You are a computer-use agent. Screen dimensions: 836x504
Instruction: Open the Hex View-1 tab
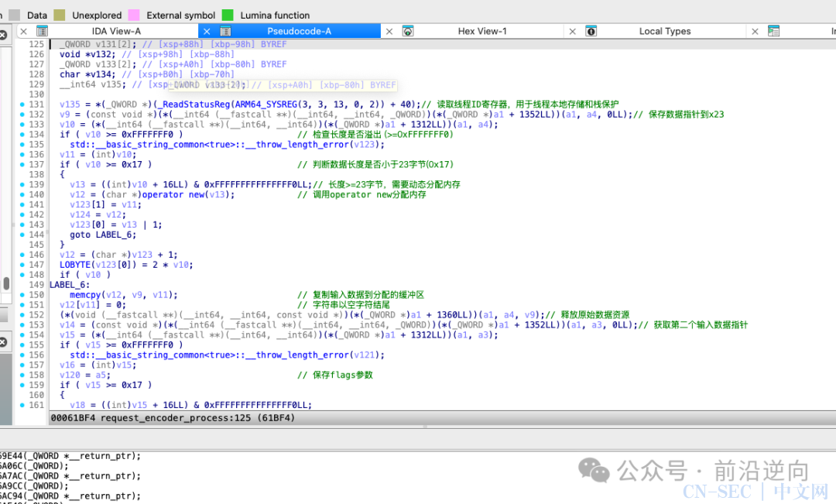tap(482, 31)
